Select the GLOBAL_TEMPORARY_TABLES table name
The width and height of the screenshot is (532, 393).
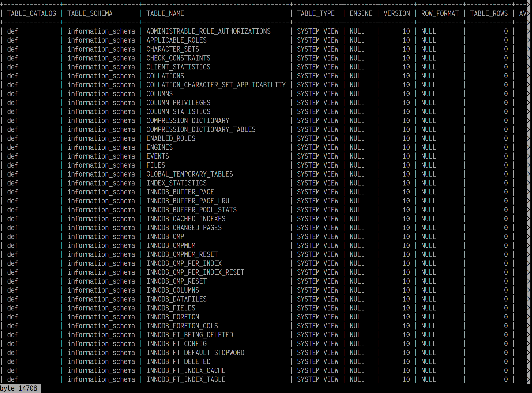[x=190, y=174]
